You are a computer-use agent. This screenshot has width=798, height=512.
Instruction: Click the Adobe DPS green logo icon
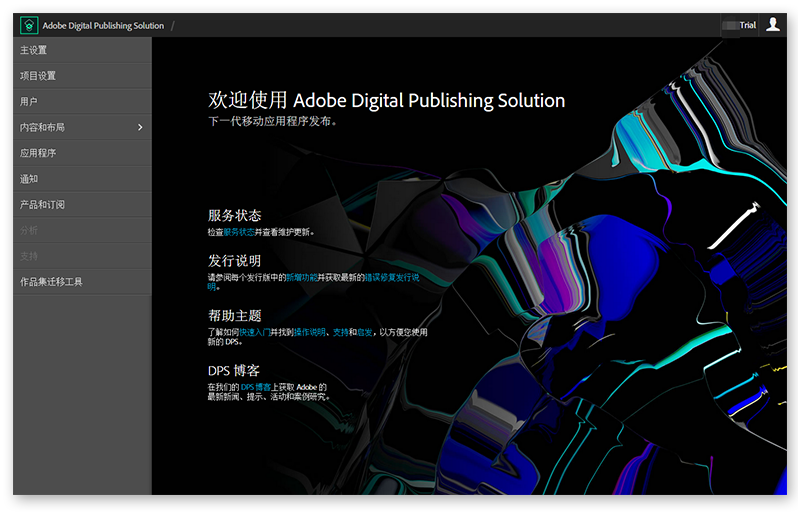point(29,25)
